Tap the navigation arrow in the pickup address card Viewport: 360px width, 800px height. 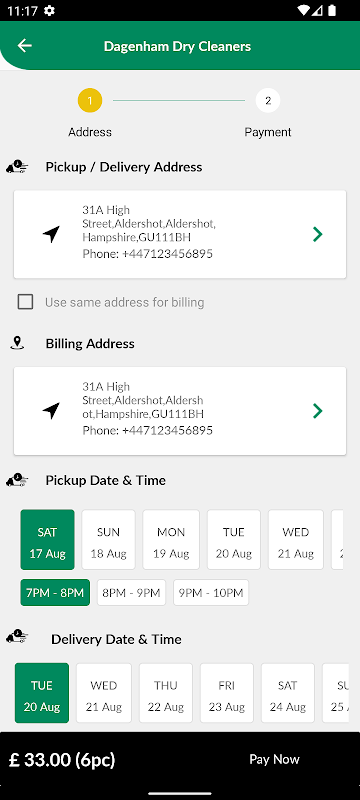click(x=51, y=234)
